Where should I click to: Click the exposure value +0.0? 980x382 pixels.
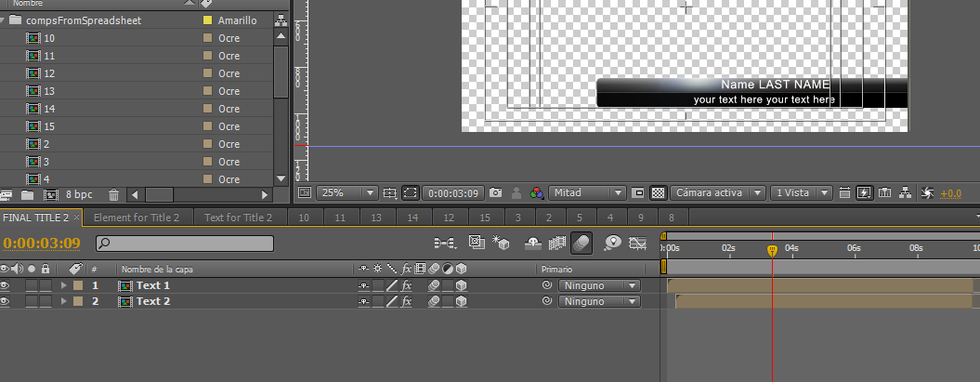click(950, 194)
